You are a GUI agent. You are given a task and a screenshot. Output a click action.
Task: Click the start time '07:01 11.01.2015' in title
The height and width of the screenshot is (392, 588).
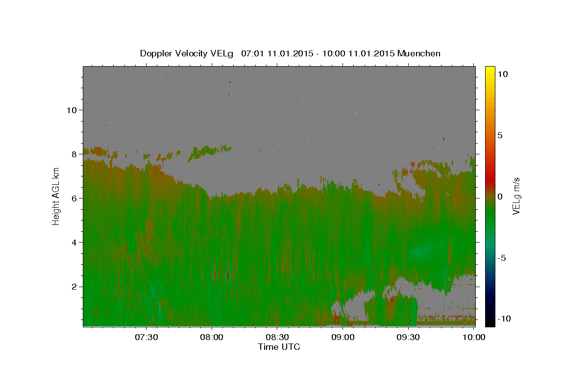tap(276, 53)
